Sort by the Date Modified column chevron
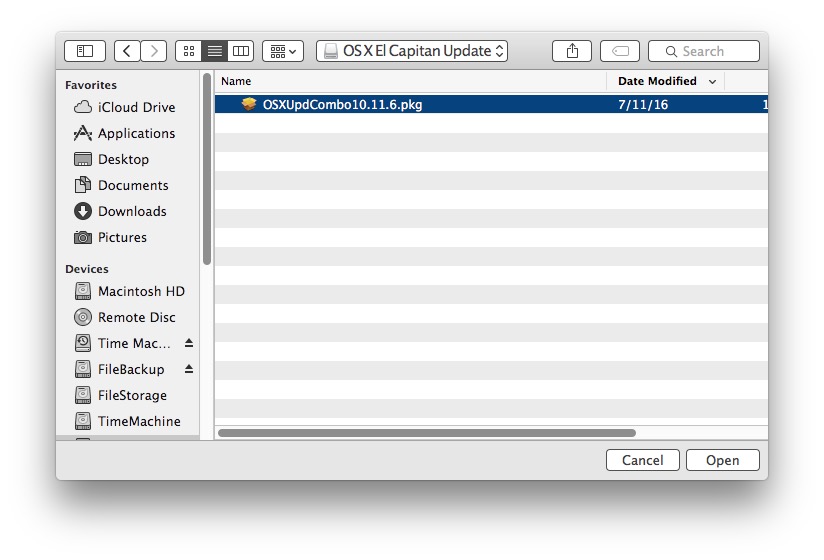 [x=712, y=82]
